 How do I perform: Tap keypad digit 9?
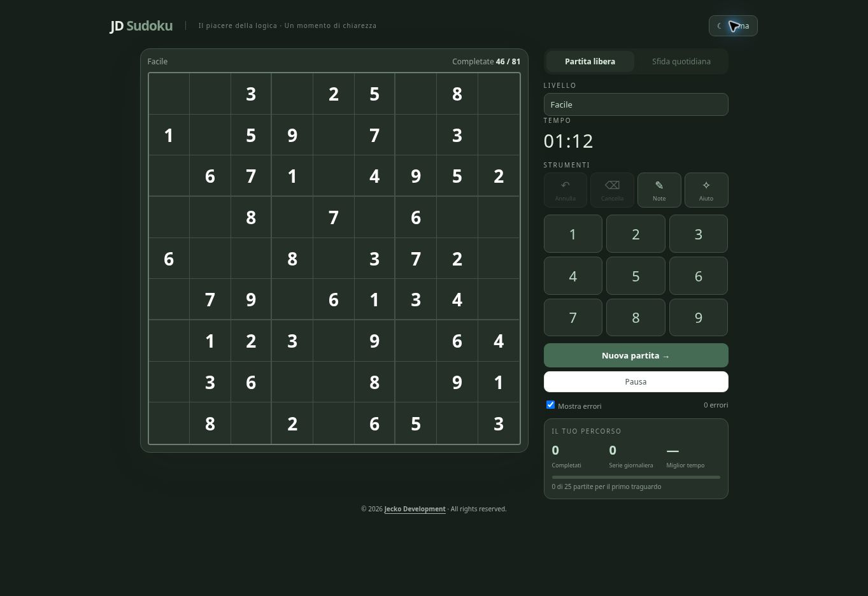coord(699,317)
